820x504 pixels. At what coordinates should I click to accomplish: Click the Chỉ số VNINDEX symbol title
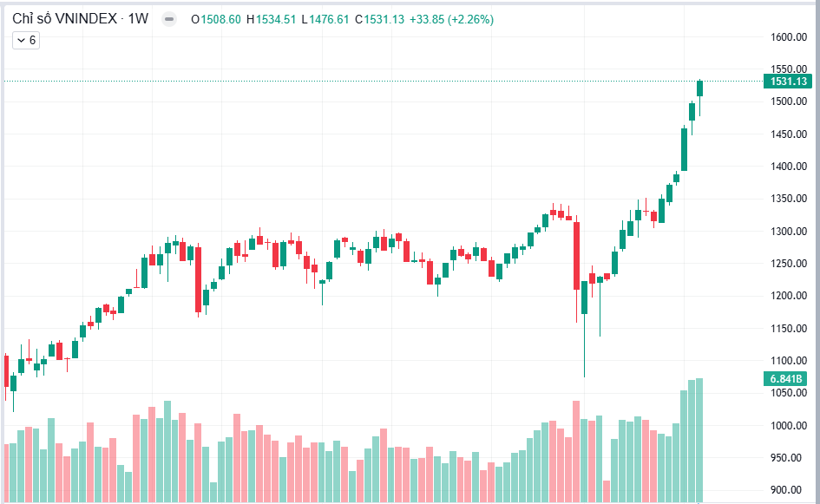(65, 19)
